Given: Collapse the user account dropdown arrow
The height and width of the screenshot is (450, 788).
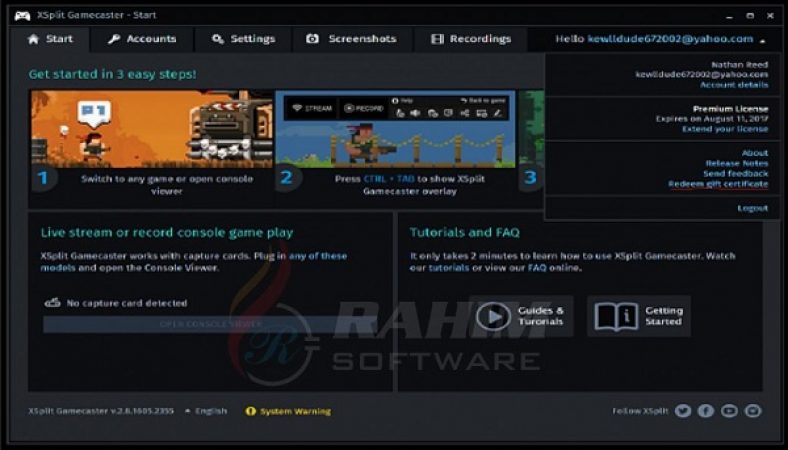Looking at the screenshot, I should [x=763, y=41].
